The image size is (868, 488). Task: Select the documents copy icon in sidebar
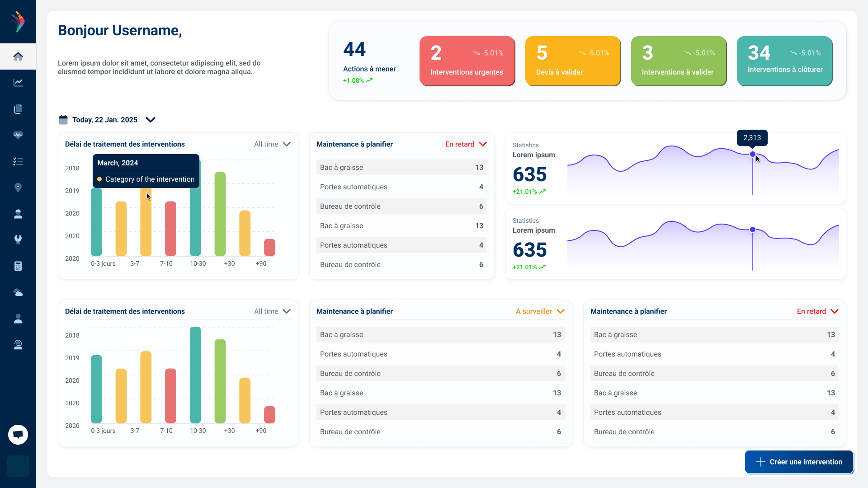(18, 109)
